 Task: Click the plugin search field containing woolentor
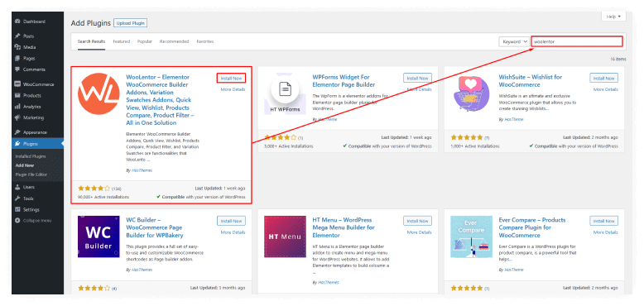(x=577, y=41)
